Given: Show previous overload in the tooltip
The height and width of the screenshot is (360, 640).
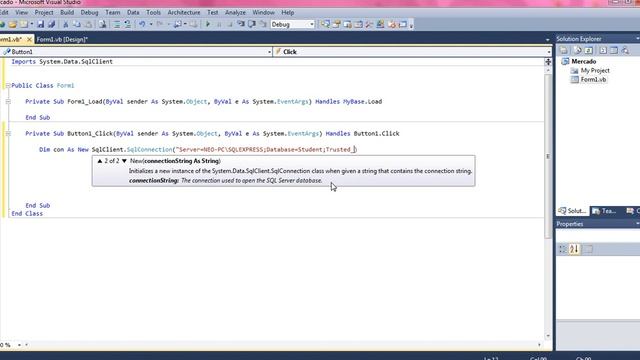Looking at the screenshot, I should click(x=100, y=161).
